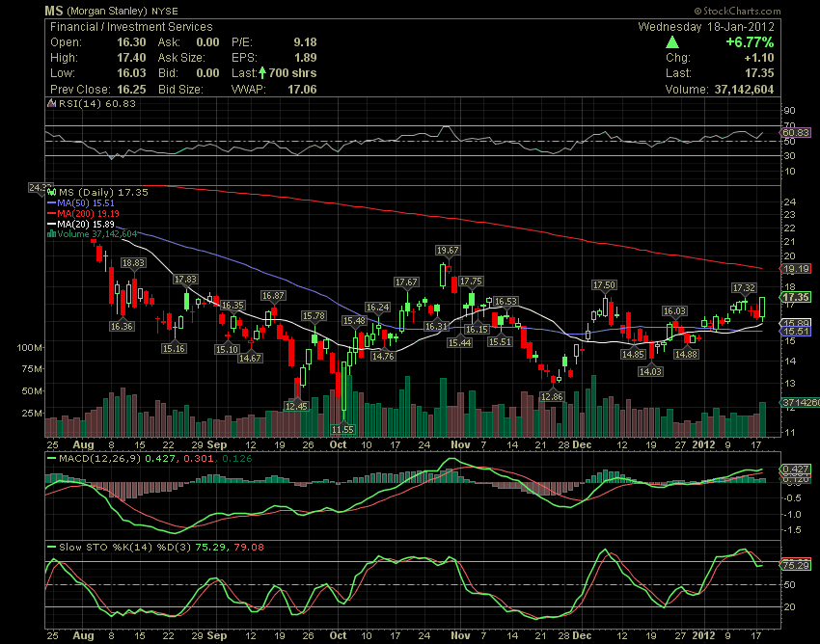Image resolution: width=820 pixels, height=644 pixels.
Task: Click the 100M volume scale label
Action: [x=30, y=348]
